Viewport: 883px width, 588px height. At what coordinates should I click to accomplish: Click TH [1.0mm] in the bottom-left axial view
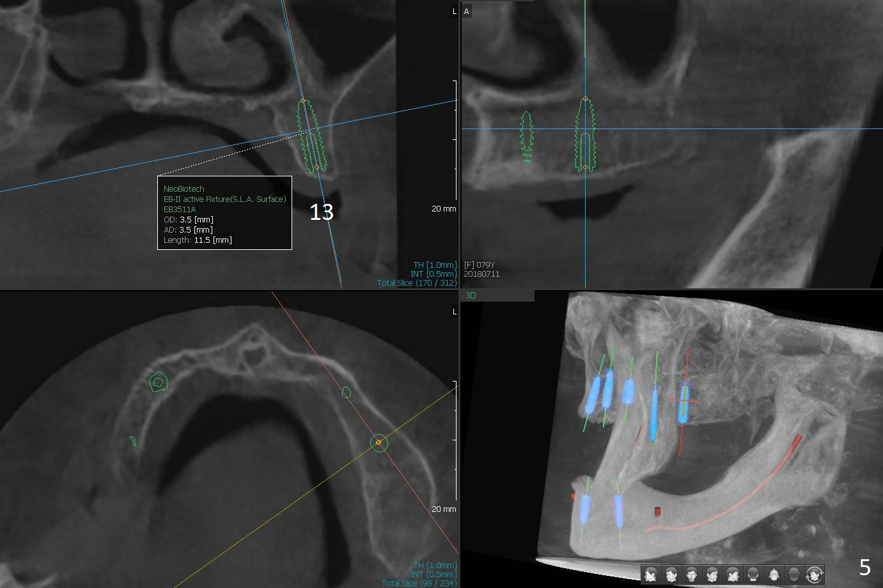pos(435,565)
